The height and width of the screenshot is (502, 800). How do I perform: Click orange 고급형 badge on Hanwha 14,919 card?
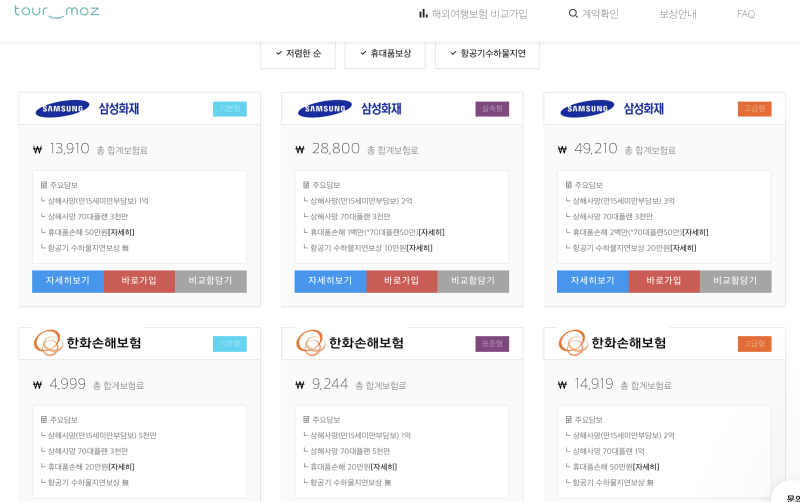point(755,344)
